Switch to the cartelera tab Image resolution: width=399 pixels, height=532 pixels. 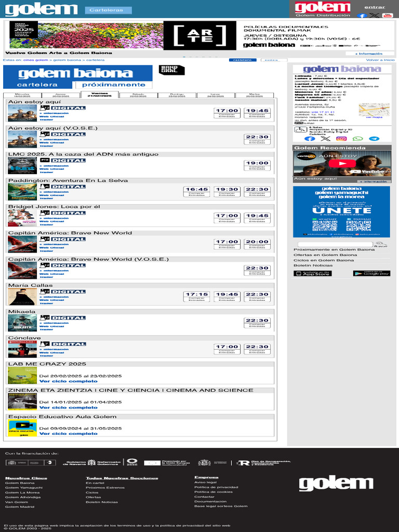(x=37, y=85)
